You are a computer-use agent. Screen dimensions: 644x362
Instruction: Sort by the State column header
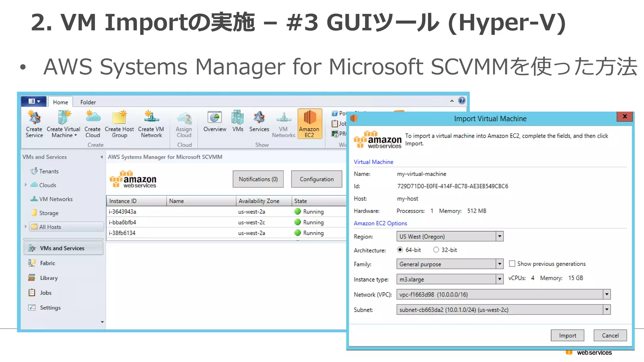click(x=319, y=201)
